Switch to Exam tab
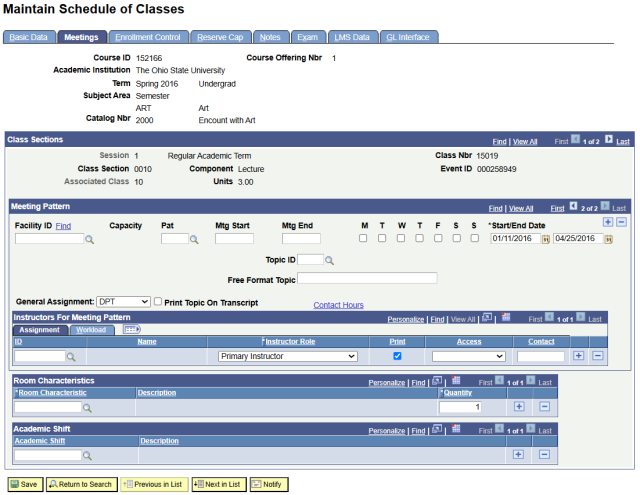The image size is (640, 495). click(307, 37)
